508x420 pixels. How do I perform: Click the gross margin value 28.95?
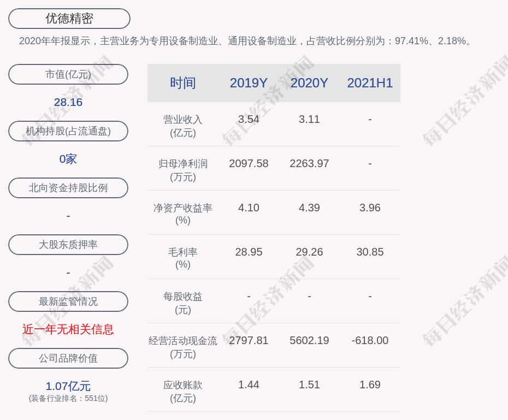click(249, 252)
